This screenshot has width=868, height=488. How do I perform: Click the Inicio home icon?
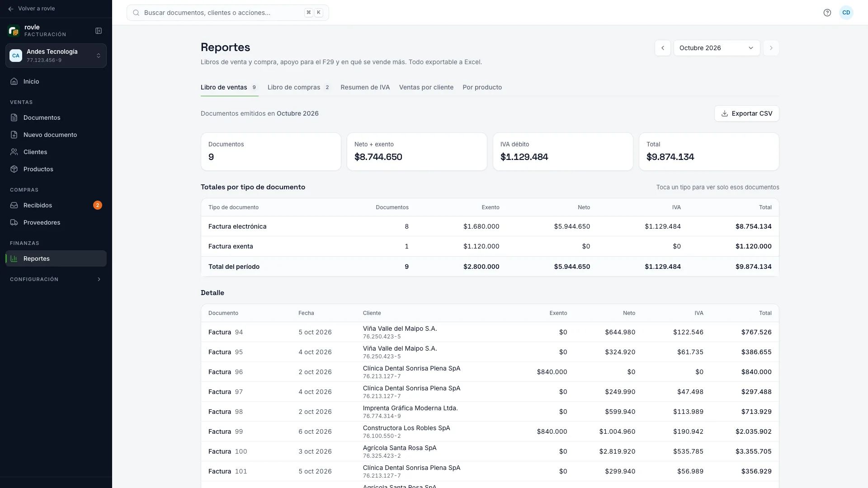tap(14, 81)
